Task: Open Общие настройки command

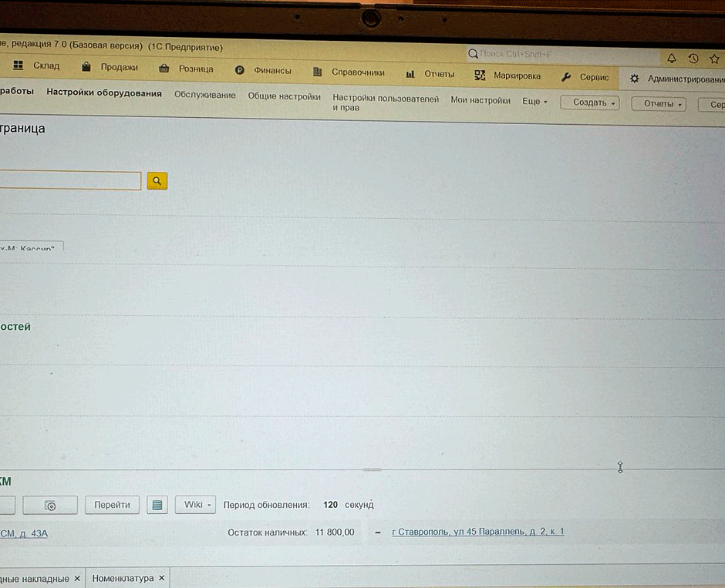Action: point(284,96)
